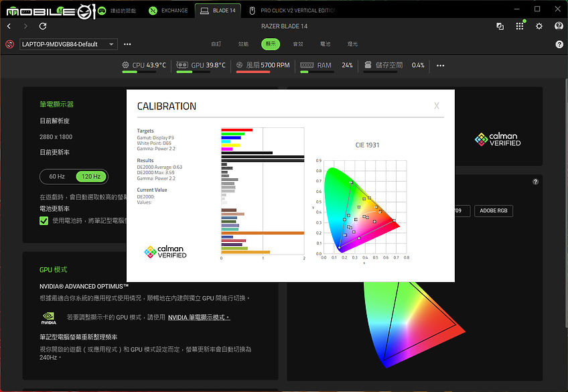
Task: Click the background color gamut diagram
Action: click(413, 324)
